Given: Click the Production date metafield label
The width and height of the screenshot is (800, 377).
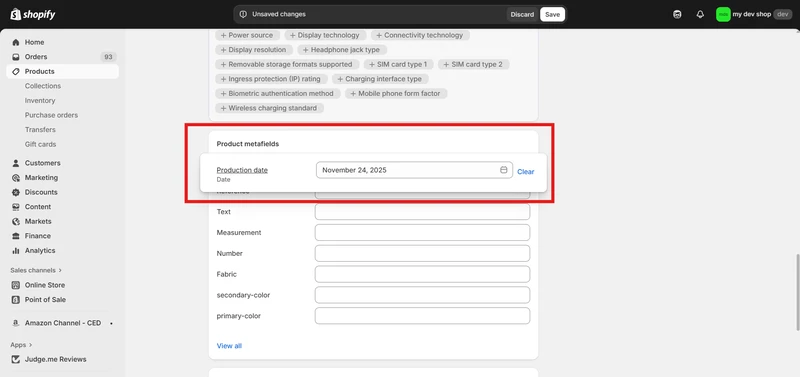Looking at the screenshot, I should tap(242, 170).
